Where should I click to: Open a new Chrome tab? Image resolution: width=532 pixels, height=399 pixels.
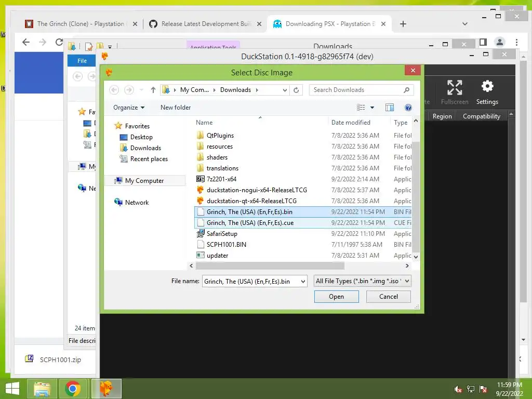click(x=403, y=24)
